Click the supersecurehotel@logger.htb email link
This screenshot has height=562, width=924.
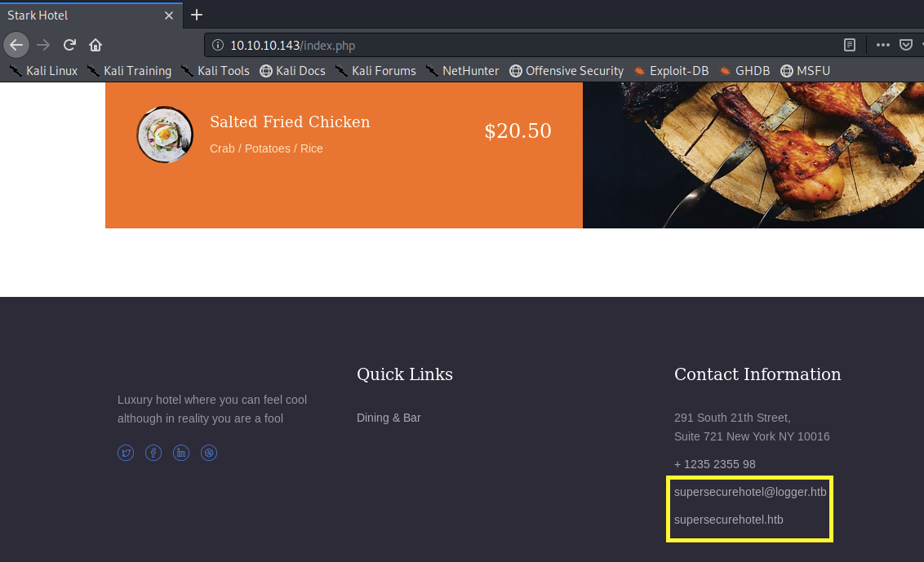click(750, 492)
